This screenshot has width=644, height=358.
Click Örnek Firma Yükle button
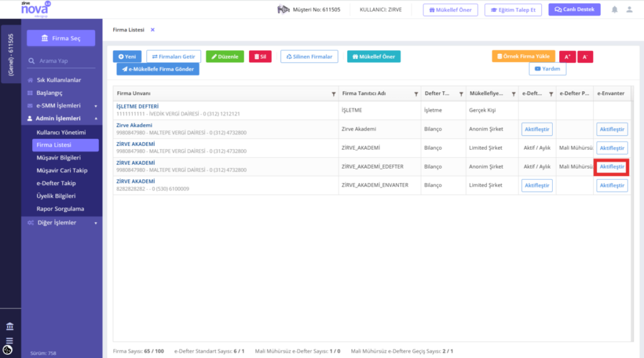(x=523, y=56)
